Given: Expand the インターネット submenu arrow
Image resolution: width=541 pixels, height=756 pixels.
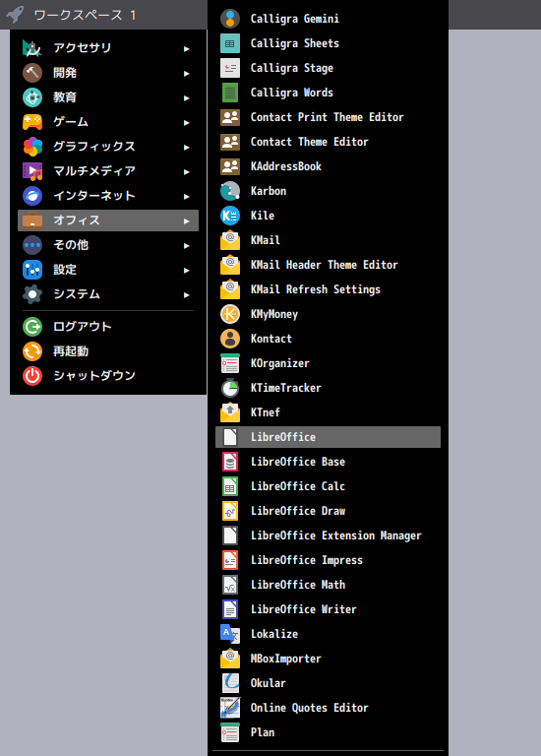Looking at the screenshot, I should point(187,196).
